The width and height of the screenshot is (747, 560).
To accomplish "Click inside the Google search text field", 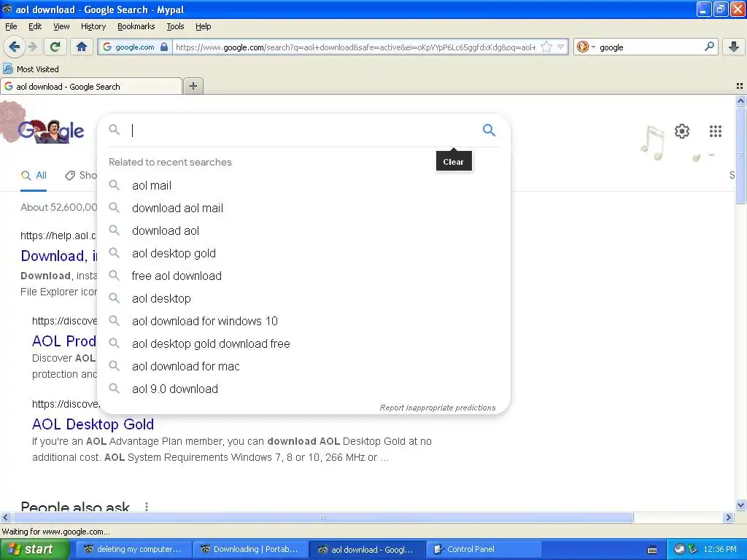I will coord(305,130).
